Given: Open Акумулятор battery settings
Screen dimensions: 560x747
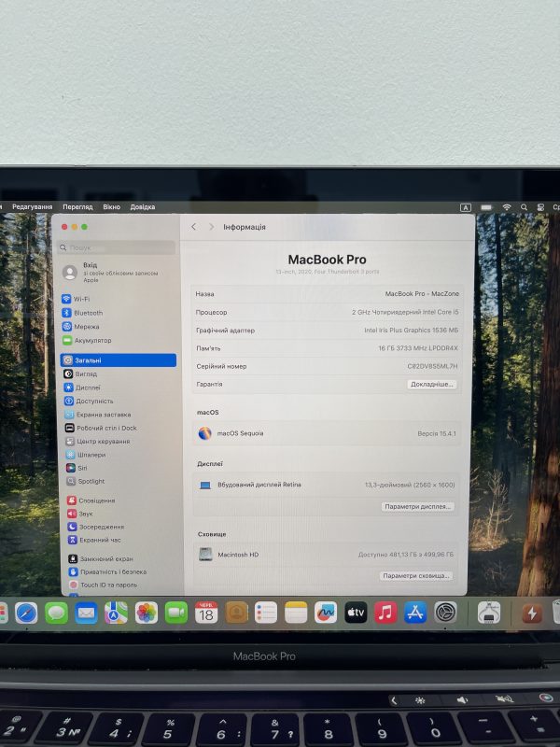Looking at the screenshot, I should pyautogui.click(x=87, y=340).
